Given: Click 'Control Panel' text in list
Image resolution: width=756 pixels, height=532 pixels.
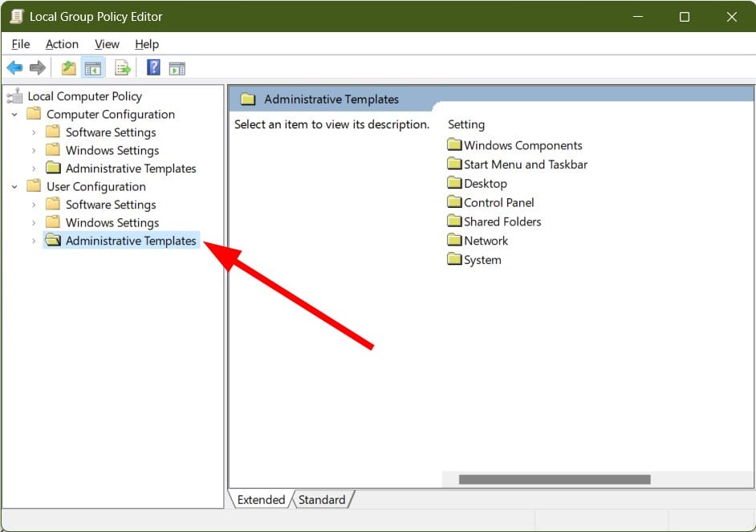Looking at the screenshot, I should point(498,202).
